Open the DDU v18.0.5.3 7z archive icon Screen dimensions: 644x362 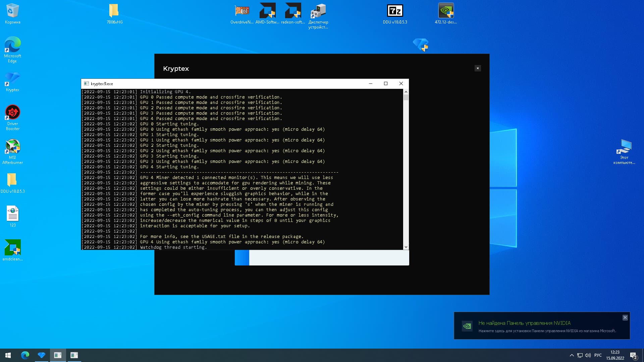pos(395,14)
